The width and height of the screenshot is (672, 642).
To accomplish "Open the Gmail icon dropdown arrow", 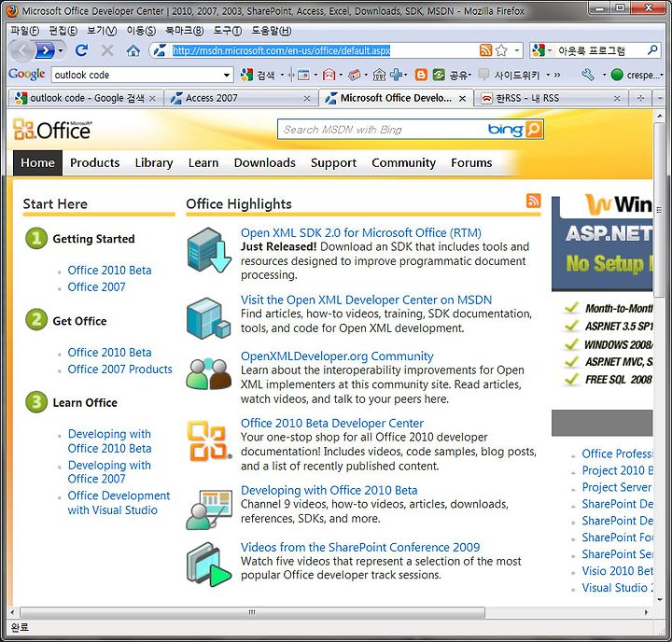I will coord(341,76).
